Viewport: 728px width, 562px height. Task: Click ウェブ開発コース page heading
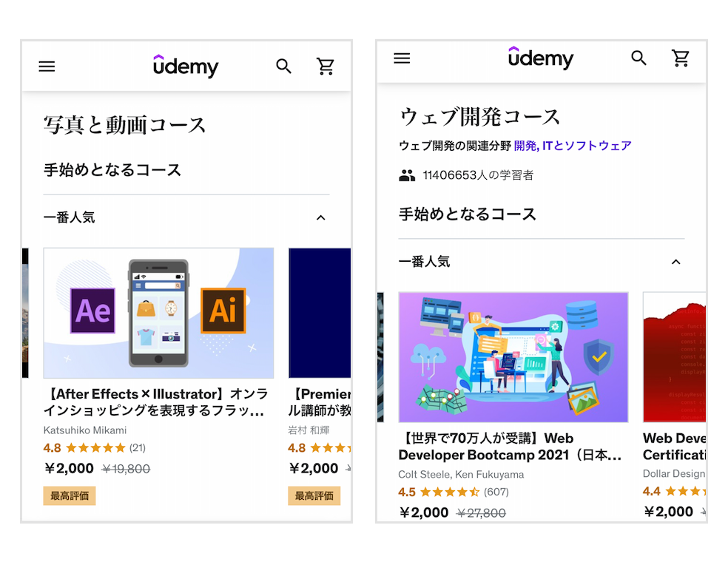pos(479,117)
